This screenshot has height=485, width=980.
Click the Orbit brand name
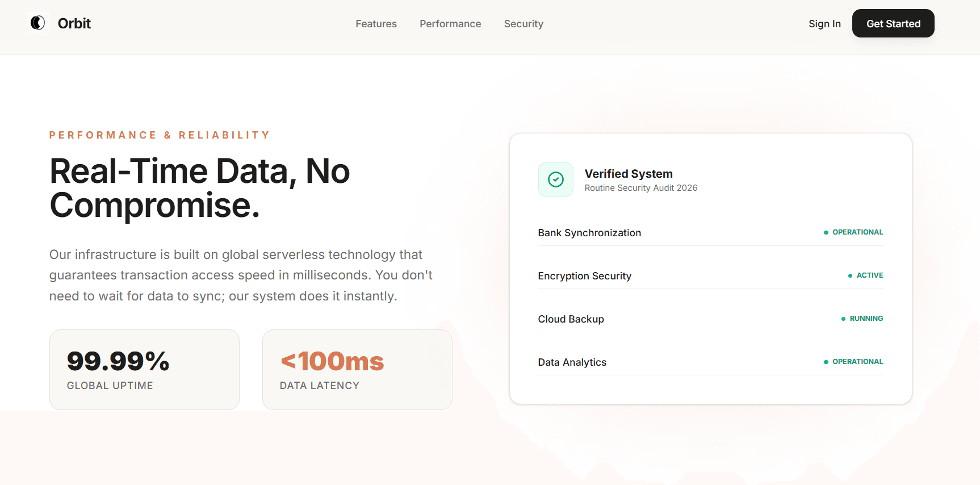74,23
